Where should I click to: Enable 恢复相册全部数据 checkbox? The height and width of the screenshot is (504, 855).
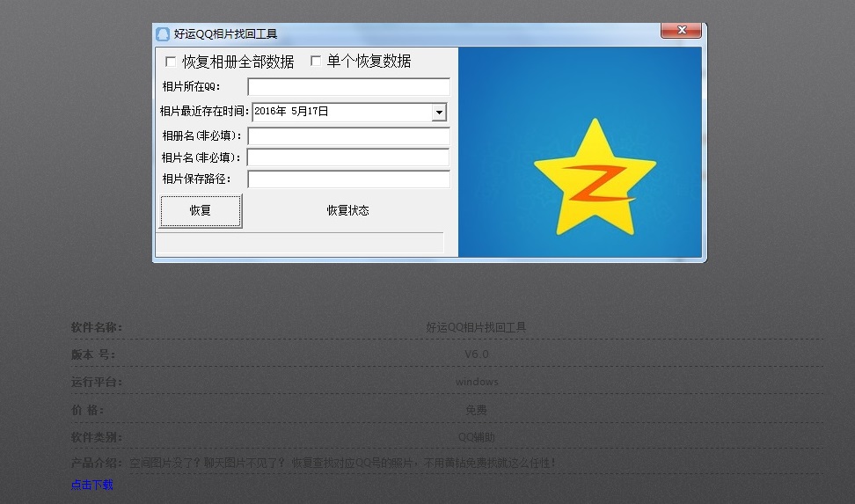coord(171,62)
